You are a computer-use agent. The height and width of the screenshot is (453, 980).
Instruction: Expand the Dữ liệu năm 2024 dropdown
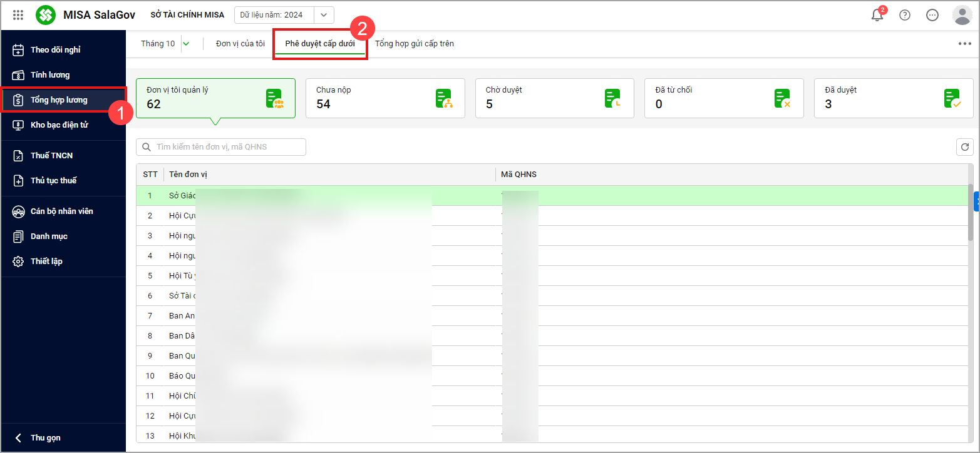(x=324, y=15)
